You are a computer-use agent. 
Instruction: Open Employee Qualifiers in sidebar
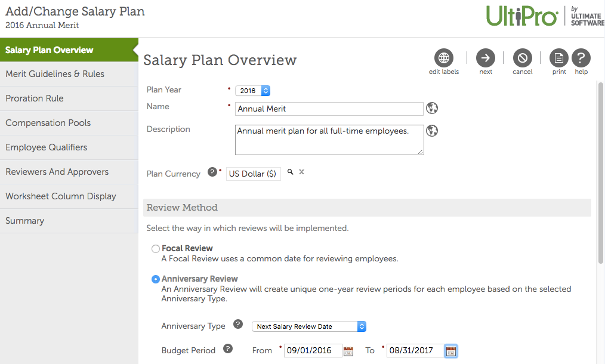point(47,147)
